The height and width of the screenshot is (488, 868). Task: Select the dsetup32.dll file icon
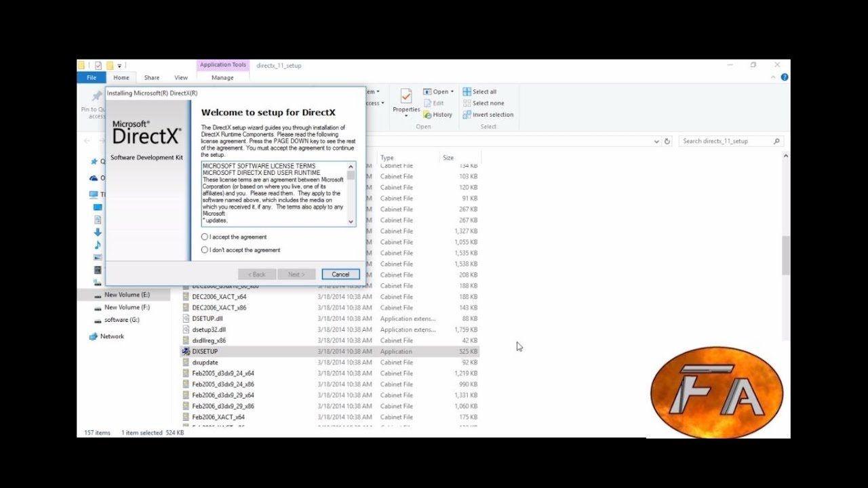[x=186, y=329]
